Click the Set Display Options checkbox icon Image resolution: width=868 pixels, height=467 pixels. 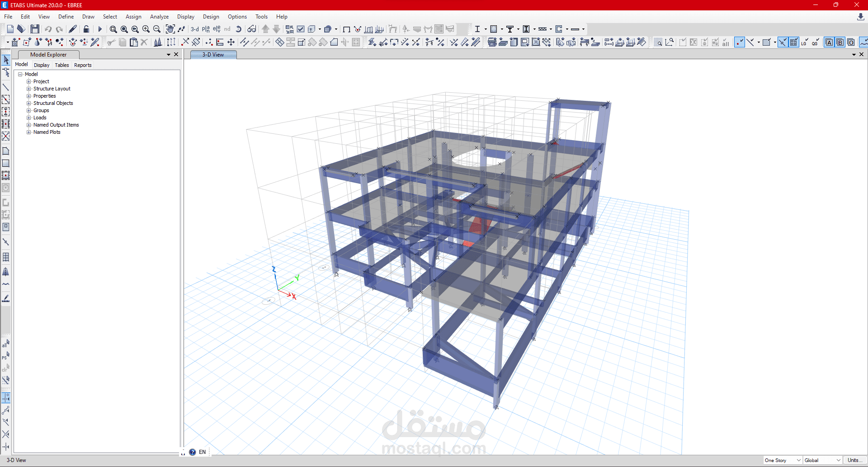coord(301,29)
